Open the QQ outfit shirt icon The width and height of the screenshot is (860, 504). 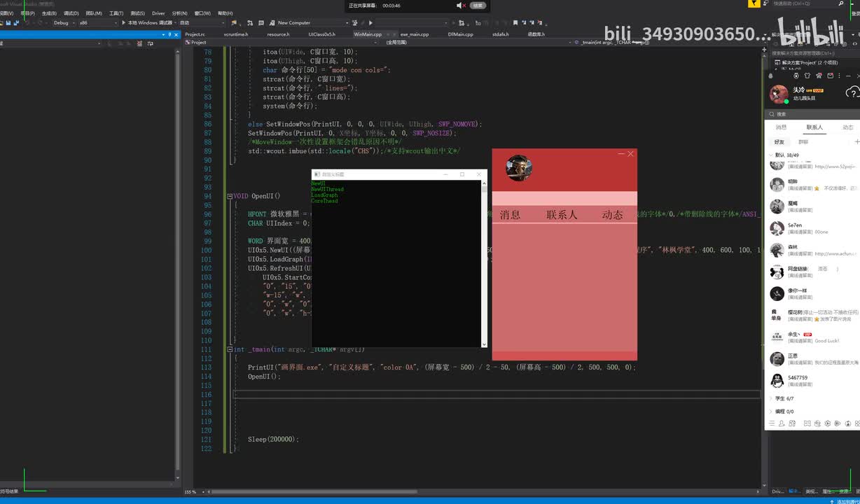807,76
